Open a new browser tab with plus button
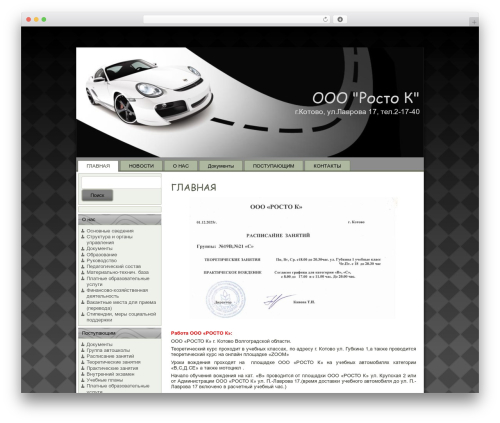 tap(474, 22)
